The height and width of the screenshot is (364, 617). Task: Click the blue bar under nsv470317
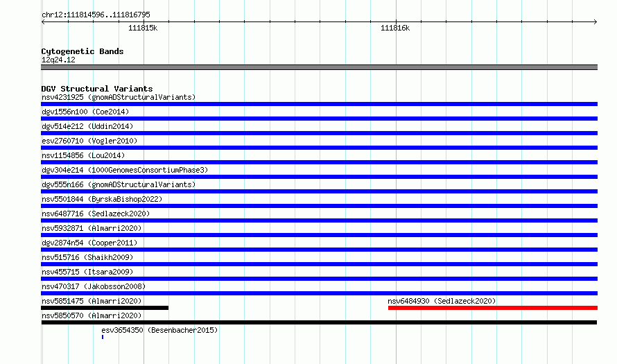click(319, 293)
